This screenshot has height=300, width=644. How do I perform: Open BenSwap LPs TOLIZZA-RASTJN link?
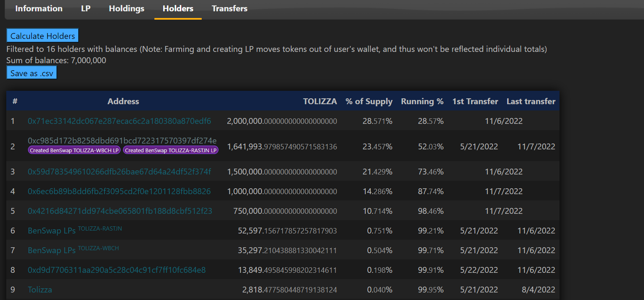pos(75,230)
